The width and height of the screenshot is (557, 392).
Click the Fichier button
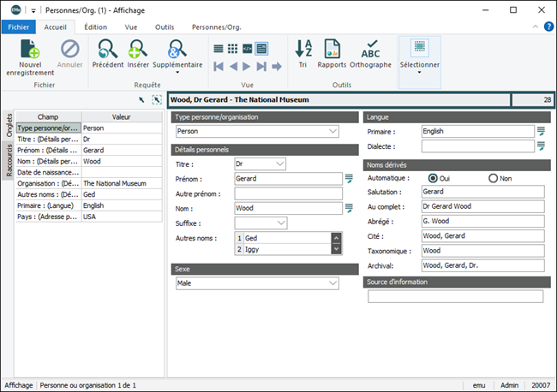18,27
